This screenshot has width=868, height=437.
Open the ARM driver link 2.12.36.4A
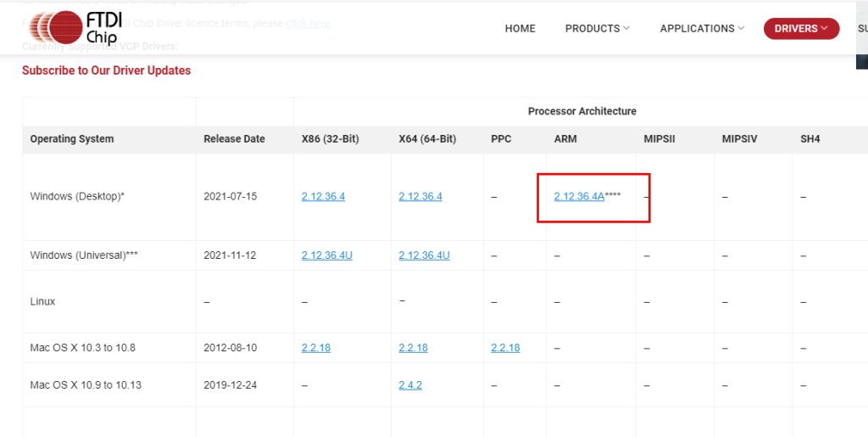click(579, 197)
